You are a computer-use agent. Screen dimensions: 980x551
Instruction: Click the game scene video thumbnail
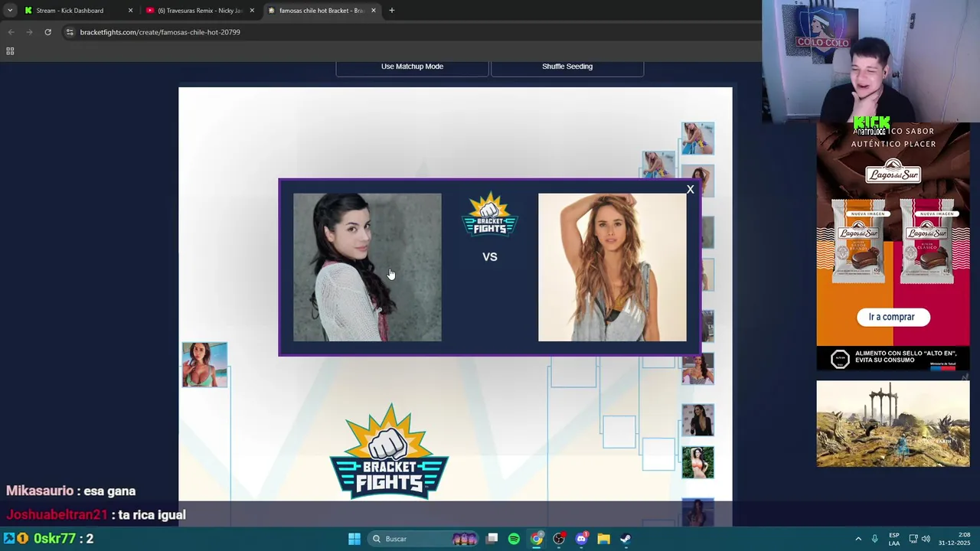tap(893, 424)
